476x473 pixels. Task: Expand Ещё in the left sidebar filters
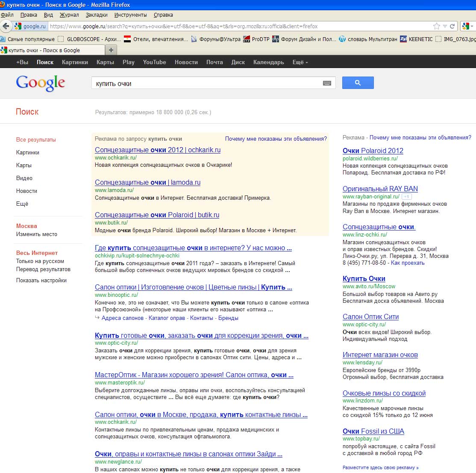[x=22, y=204]
